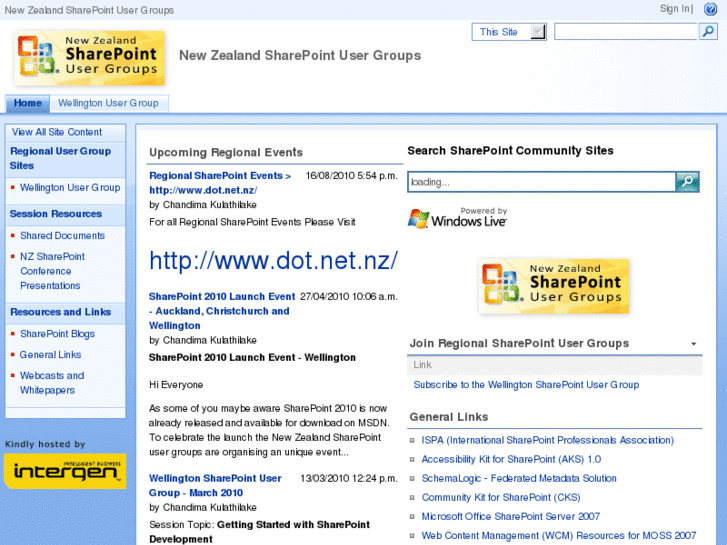Run the SharePoint Community Sites search

(x=687, y=182)
